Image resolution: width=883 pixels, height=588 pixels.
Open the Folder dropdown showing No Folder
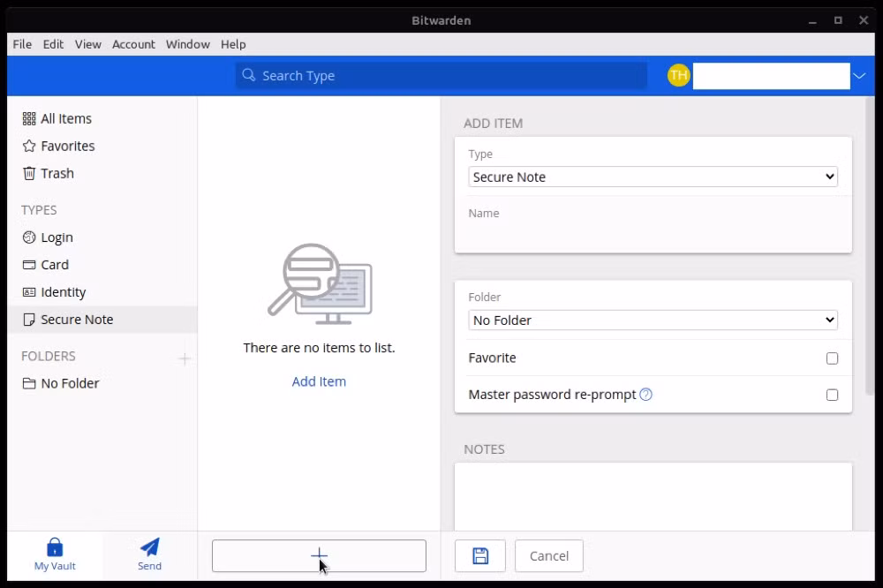pos(653,320)
